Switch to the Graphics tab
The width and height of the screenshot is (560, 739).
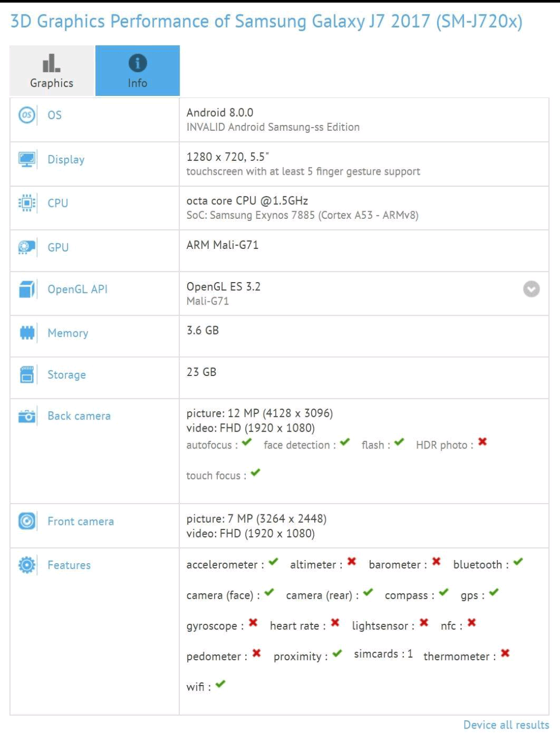coord(52,71)
